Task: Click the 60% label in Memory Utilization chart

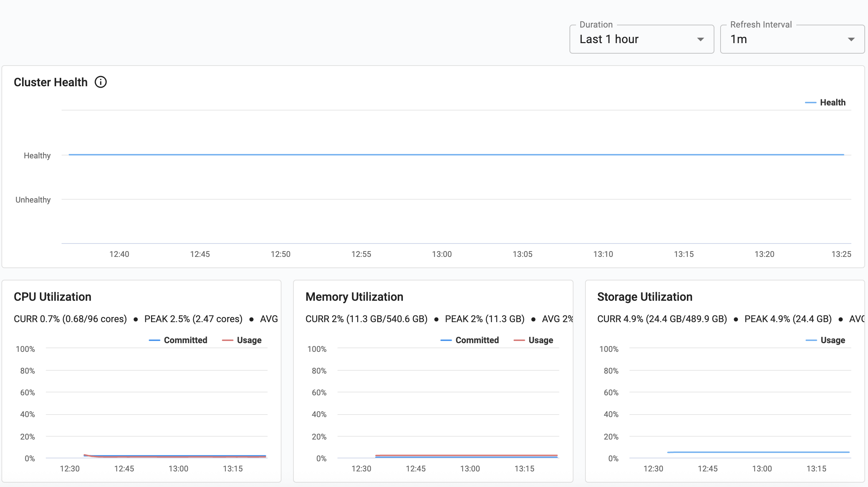Action: (319, 392)
